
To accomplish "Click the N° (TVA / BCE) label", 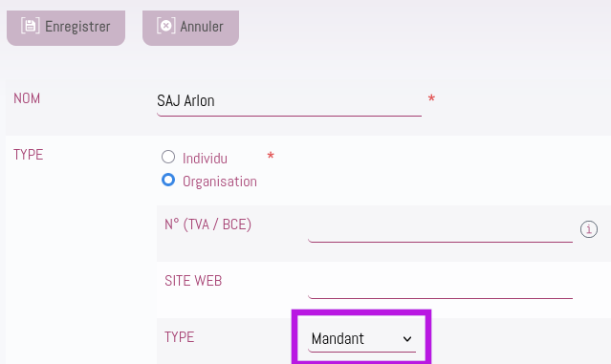I will pos(208,225).
